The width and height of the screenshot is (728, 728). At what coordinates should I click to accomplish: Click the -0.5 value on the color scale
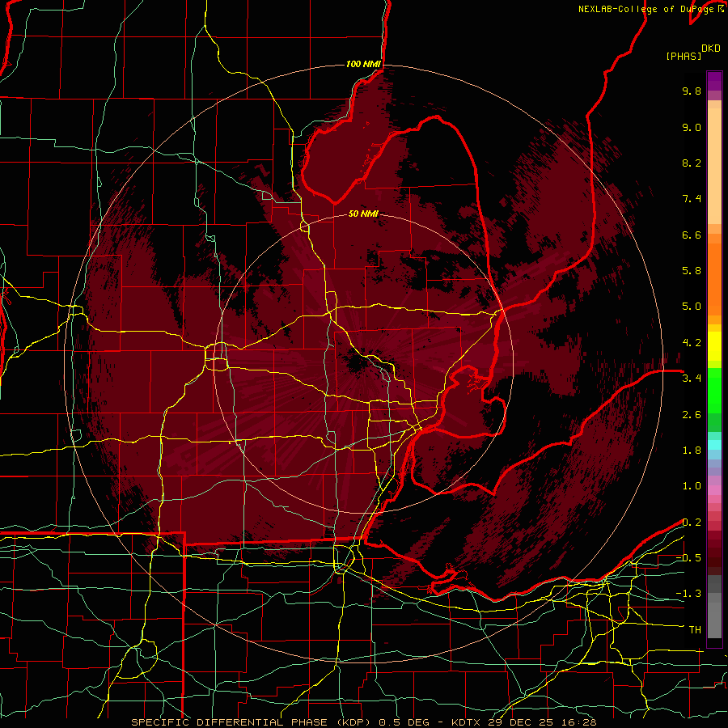tap(688, 558)
